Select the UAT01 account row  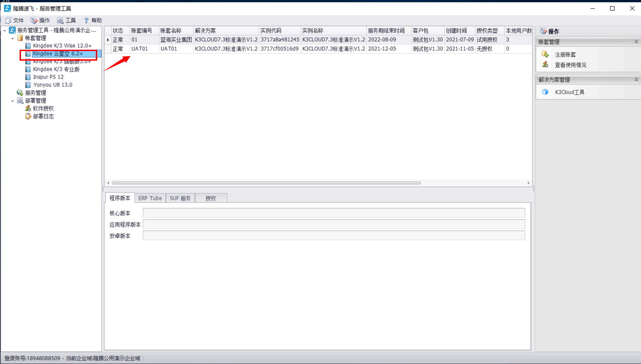[x=318, y=49]
